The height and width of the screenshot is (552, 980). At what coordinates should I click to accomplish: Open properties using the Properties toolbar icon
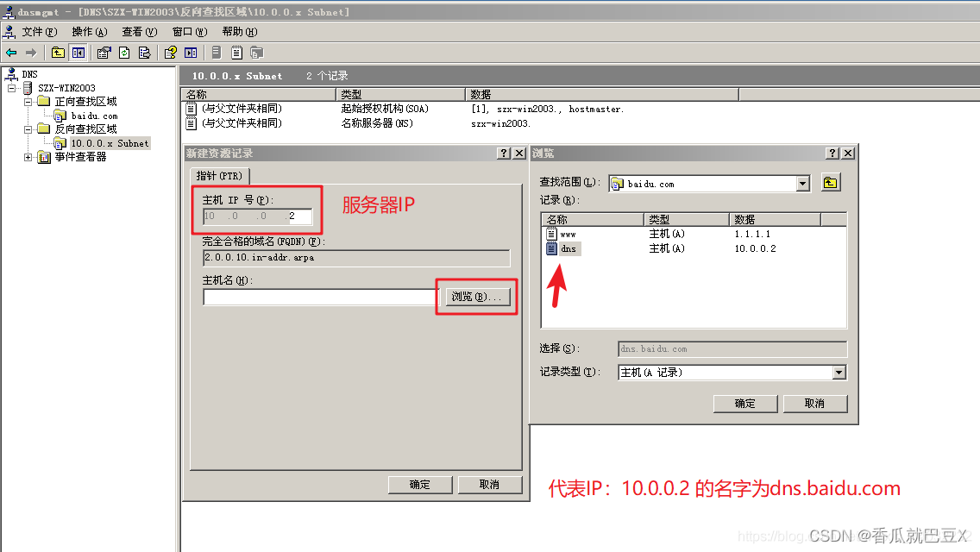click(x=101, y=52)
